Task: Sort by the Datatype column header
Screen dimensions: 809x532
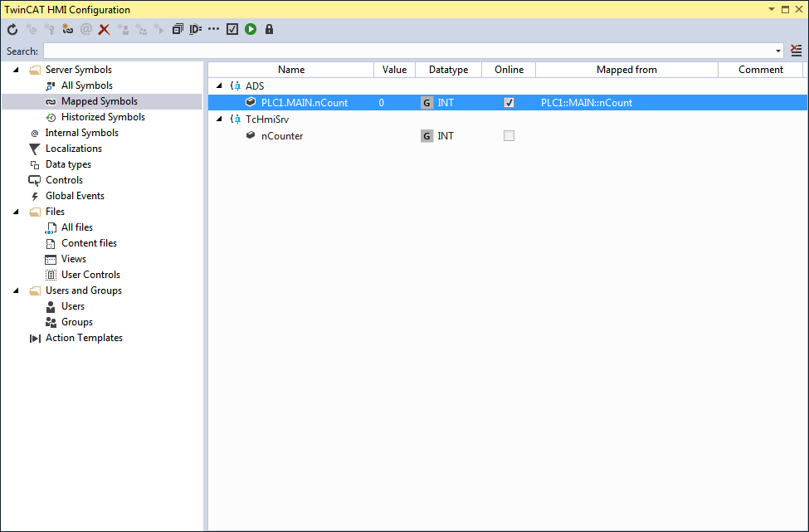Action: click(448, 70)
